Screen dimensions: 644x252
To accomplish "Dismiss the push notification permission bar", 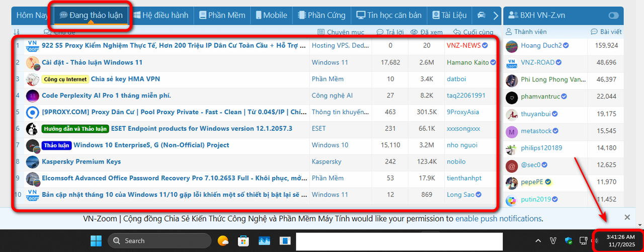I will [x=627, y=217].
